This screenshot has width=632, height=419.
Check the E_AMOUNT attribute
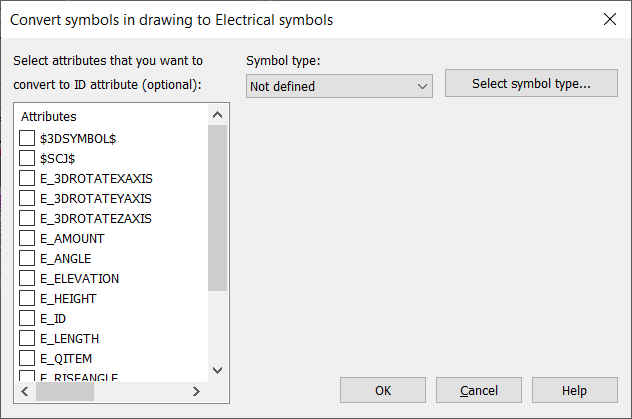pos(27,238)
